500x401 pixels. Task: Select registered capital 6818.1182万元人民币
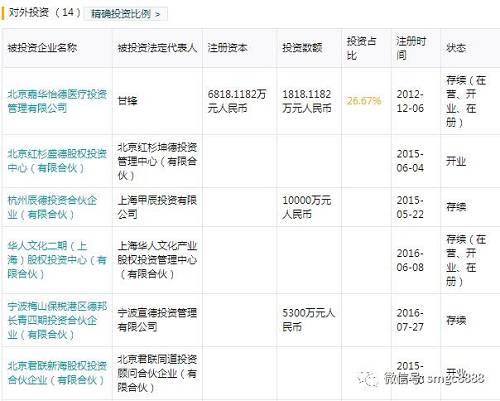point(237,101)
